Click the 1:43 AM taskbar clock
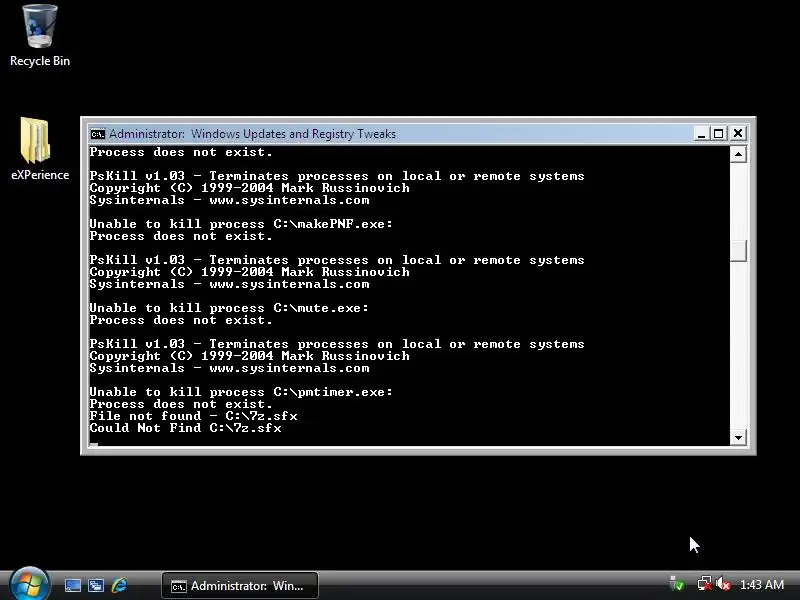The width and height of the screenshot is (800, 600). pos(762,585)
